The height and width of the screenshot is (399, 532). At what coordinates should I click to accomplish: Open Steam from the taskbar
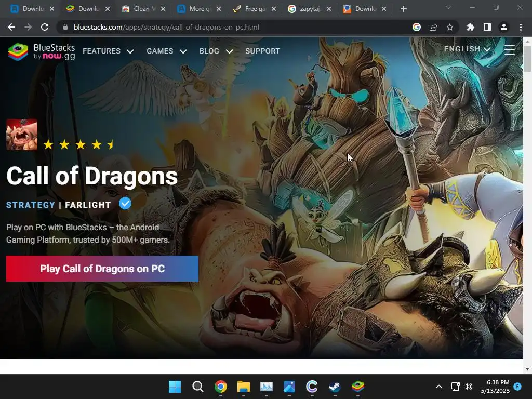[335, 387]
